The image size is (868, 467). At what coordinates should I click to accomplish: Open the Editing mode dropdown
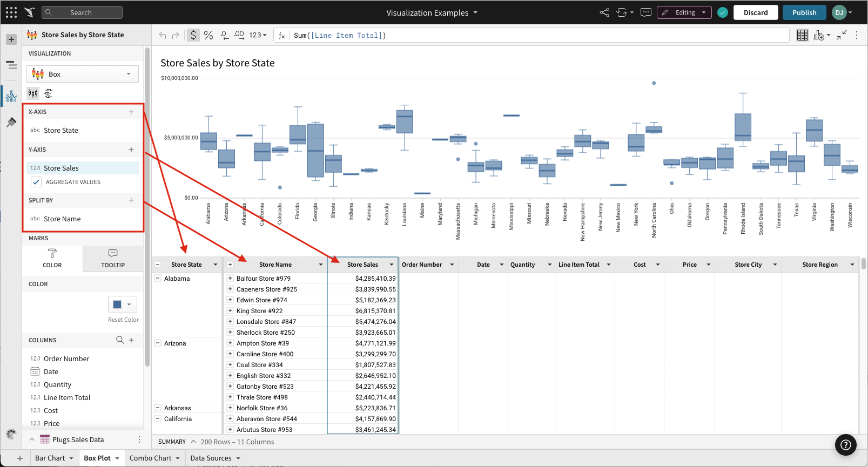click(x=684, y=12)
